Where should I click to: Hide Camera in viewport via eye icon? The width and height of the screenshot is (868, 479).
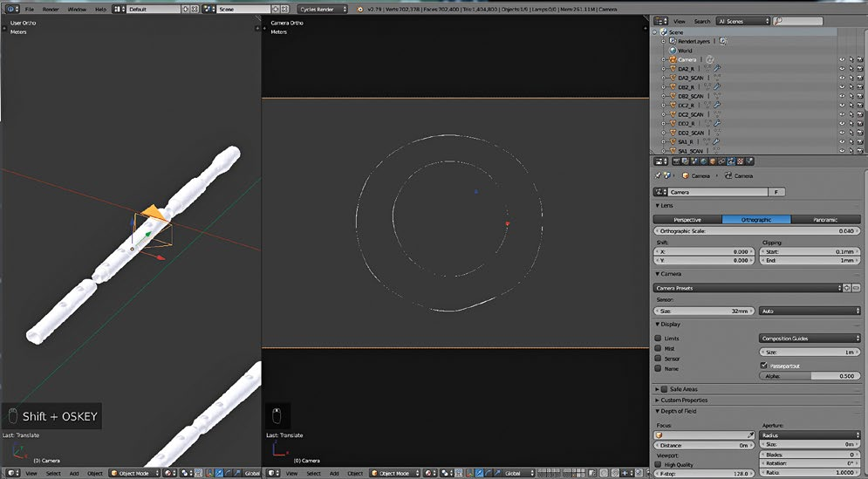(x=842, y=60)
